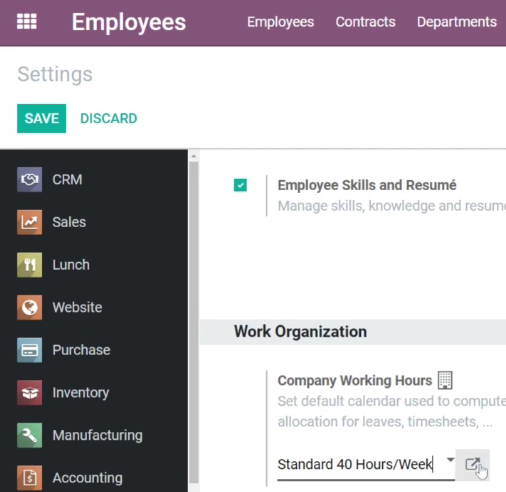Click the CRM handshake icon

point(30,180)
